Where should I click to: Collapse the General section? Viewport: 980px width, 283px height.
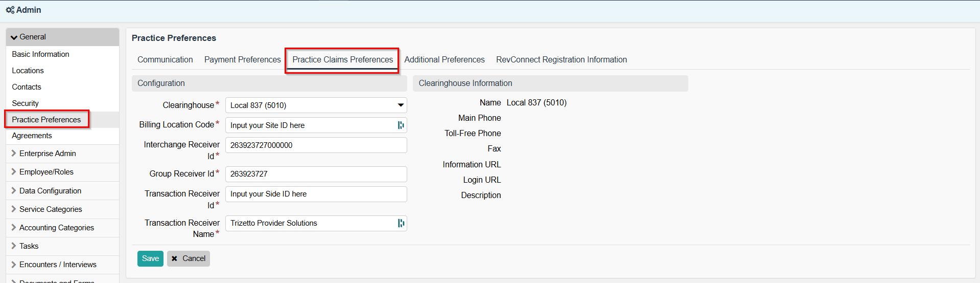point(14,37)
